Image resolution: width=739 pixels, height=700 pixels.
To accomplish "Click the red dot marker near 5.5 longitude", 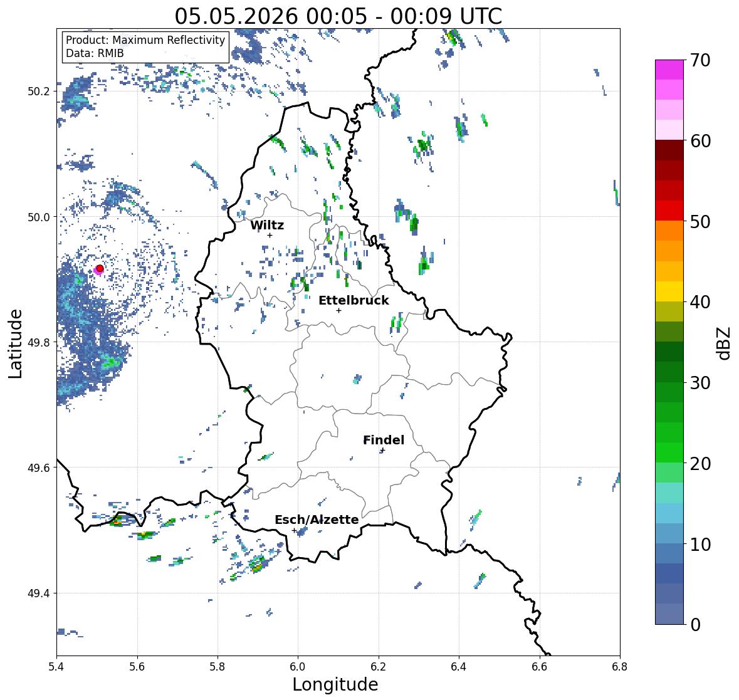I will [100, 268].
